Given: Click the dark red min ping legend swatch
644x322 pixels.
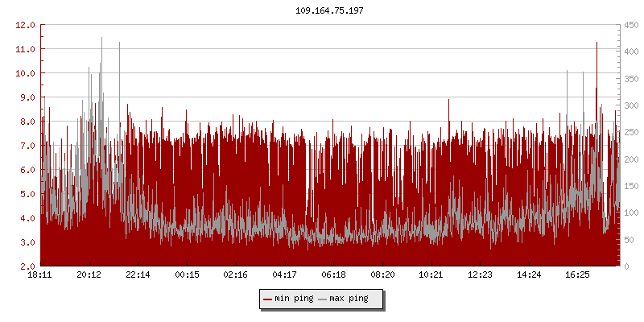Looking at the screenshot, I should (268, 299).
